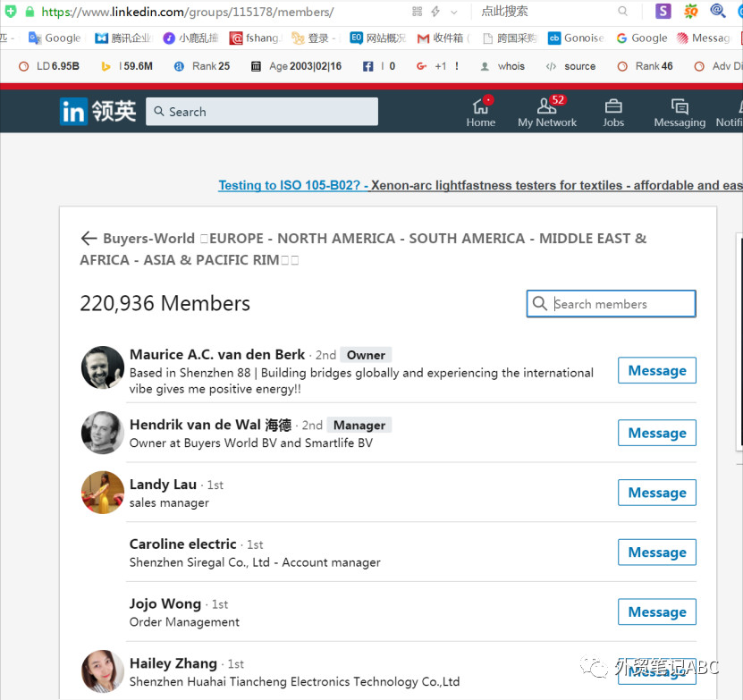Click the whois toolbar item

pos(502,66)
